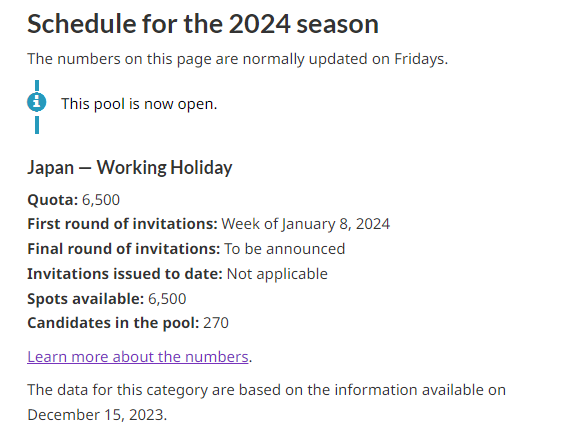Click the 'updated on Fridays' sentence
The height and width of the screenshot is (432, 580).
tap(237, 59)
